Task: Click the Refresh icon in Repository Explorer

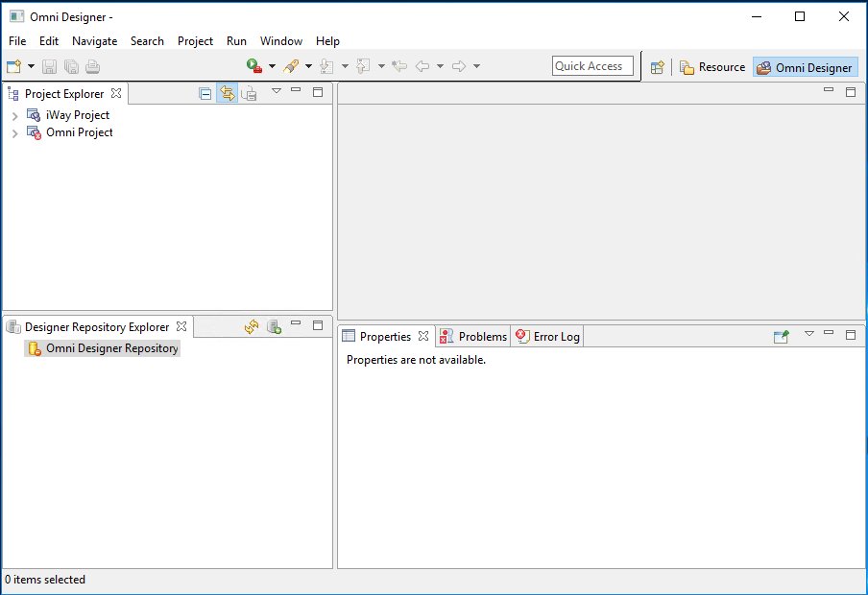Action: (252, 326)
